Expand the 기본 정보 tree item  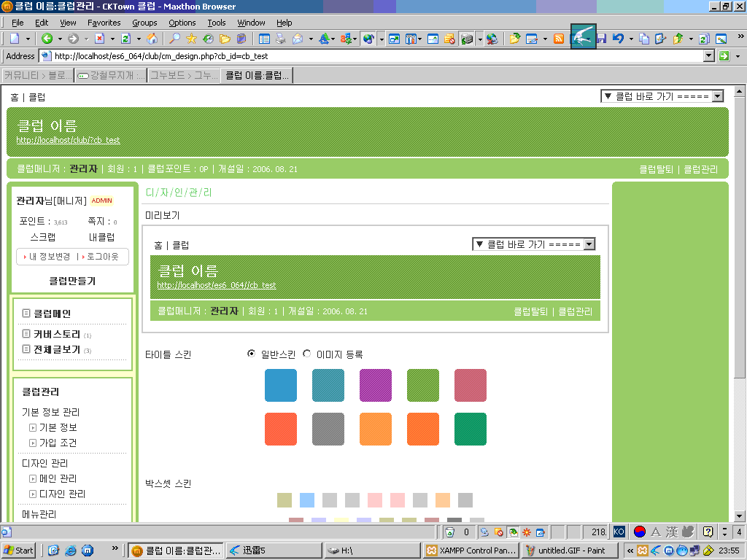33,428
